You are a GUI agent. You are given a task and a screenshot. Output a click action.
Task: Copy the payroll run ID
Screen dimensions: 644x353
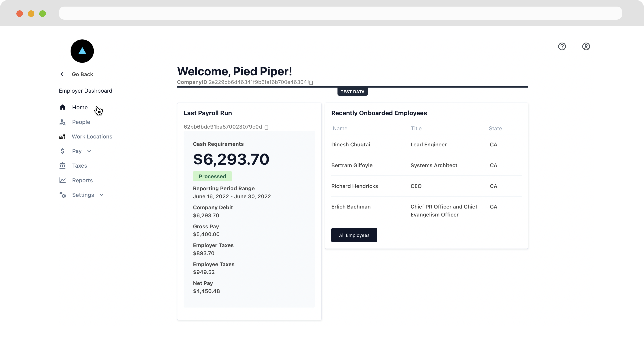coord(266,127)
